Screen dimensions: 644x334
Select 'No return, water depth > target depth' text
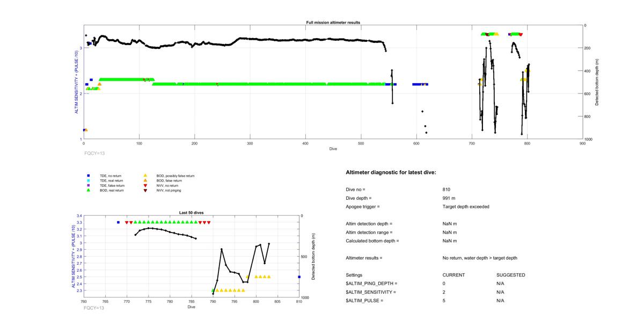coord(480,258)
